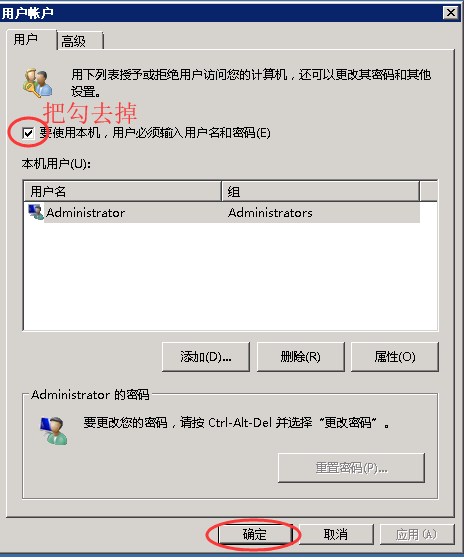
Task: Close the 用户帐户 dialog window
Action: (x=451, y=13)
